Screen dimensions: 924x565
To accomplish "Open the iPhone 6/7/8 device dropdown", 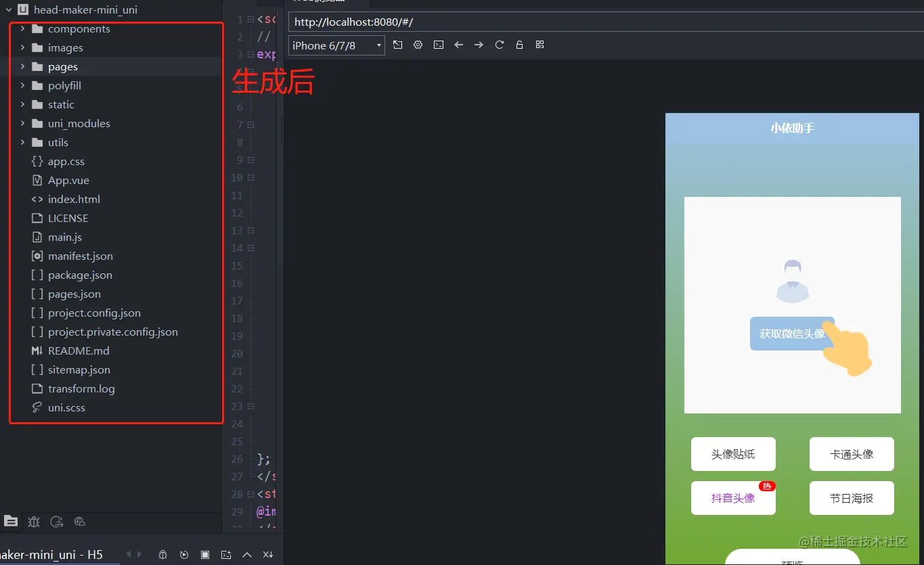I will [x=336, y=45].
